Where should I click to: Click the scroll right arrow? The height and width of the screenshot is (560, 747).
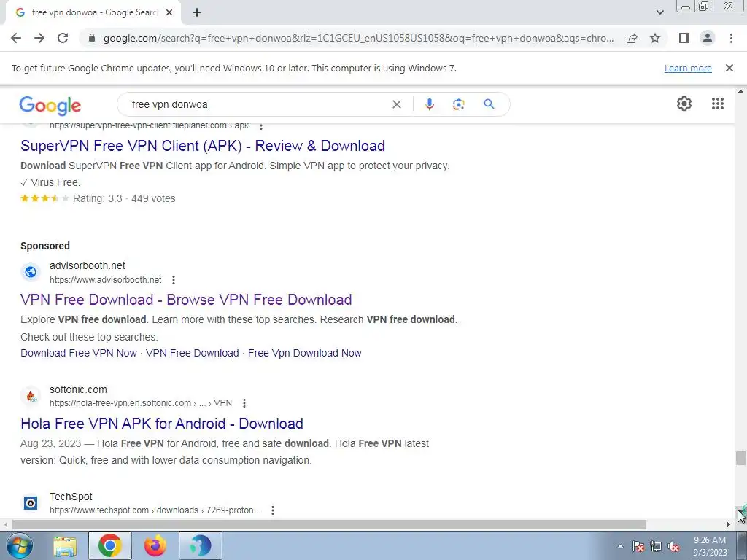(729, 525)
